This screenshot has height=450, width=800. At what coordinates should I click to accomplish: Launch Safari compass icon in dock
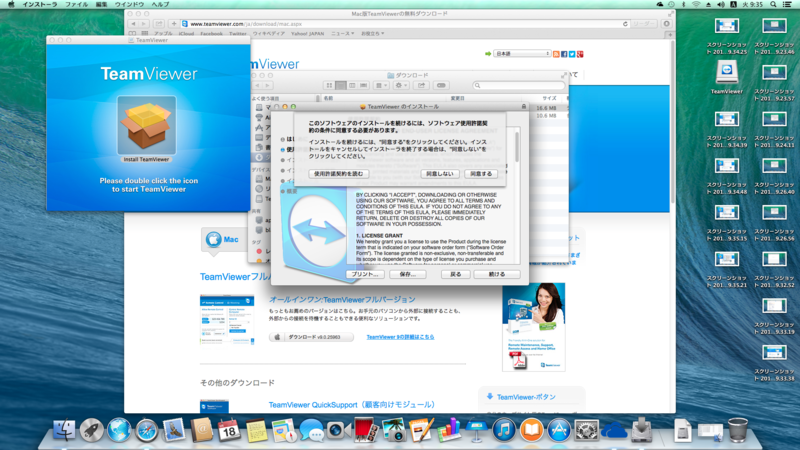point(146,430)
